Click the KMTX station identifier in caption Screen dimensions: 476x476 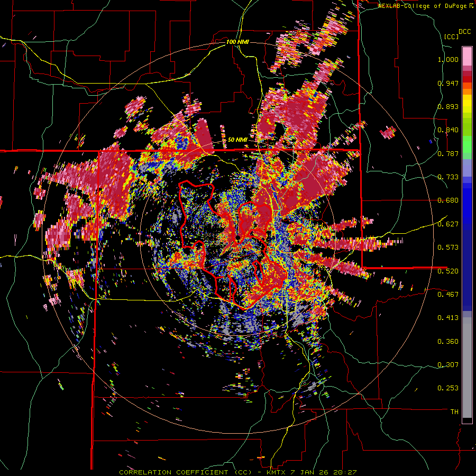tap(277, 472)
